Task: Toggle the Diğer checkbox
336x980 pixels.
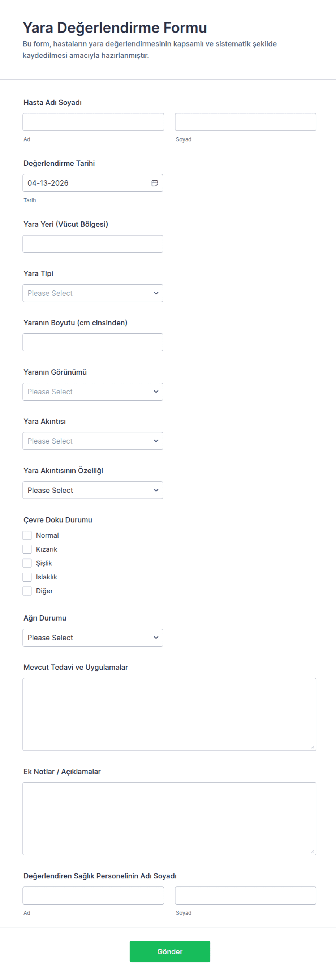Action: pos(27,591)
